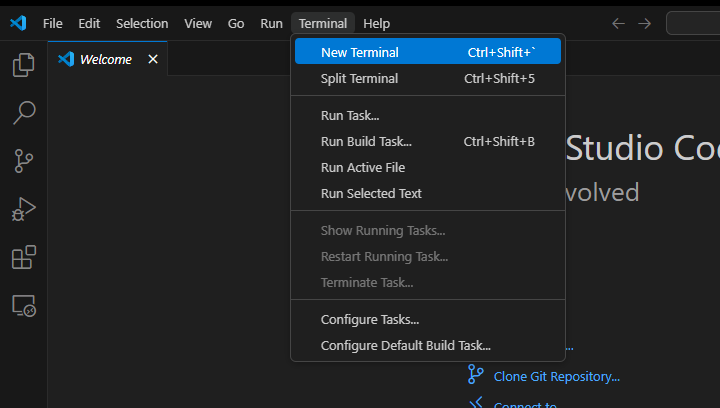
Task: Click the command center search box
Action: [693, 23]
